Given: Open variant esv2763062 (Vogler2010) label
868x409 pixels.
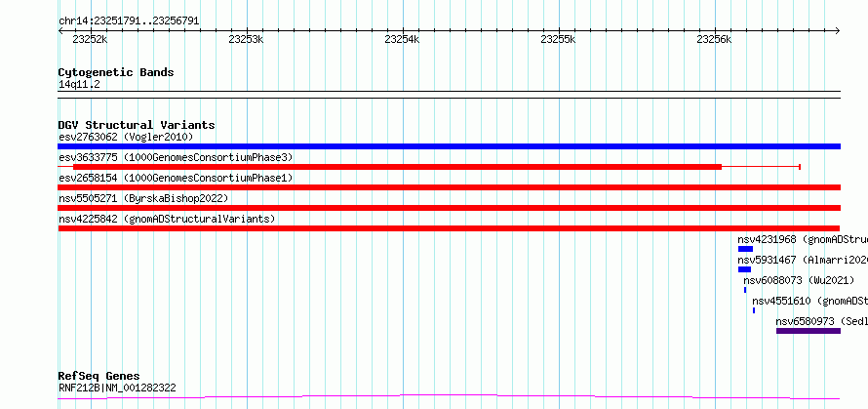Looking at the screenshot, I should 126,137.
